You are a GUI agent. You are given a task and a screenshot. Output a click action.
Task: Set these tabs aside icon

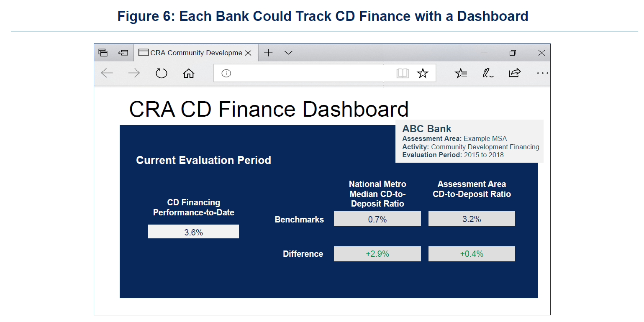(x=123, y=53)
